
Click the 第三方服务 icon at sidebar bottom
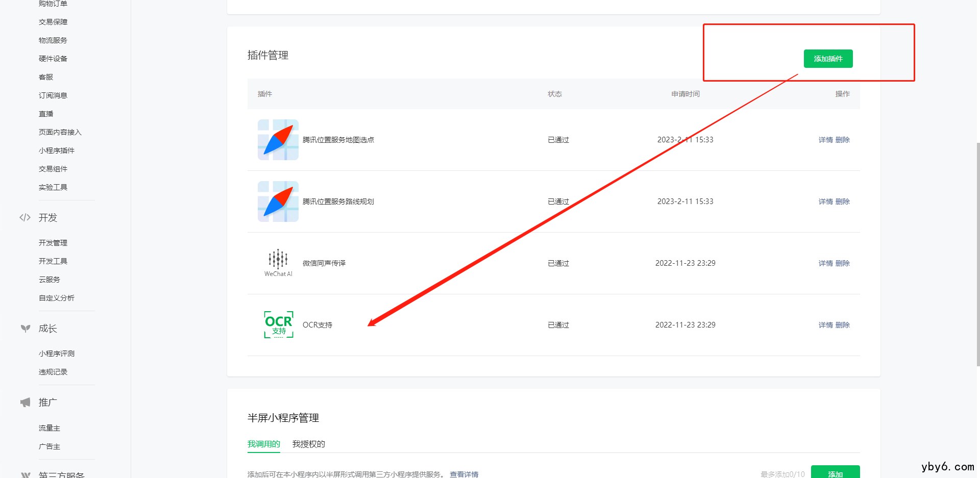24,474
